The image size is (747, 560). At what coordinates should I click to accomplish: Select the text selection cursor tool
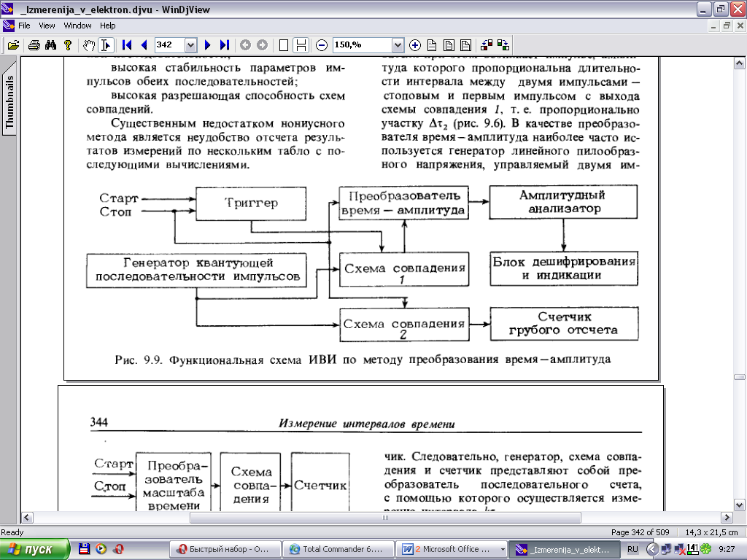point(105,44)
